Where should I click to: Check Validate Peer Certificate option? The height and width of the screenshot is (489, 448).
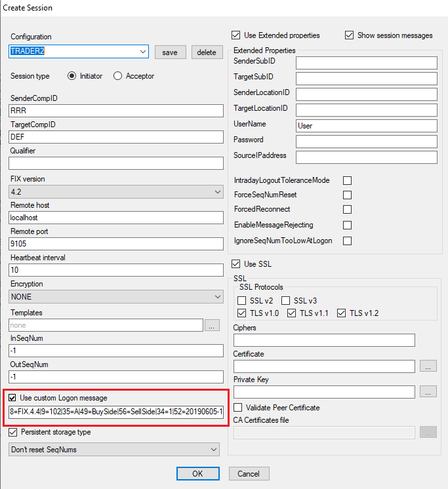pyautogui.click(x=237, y=407)
